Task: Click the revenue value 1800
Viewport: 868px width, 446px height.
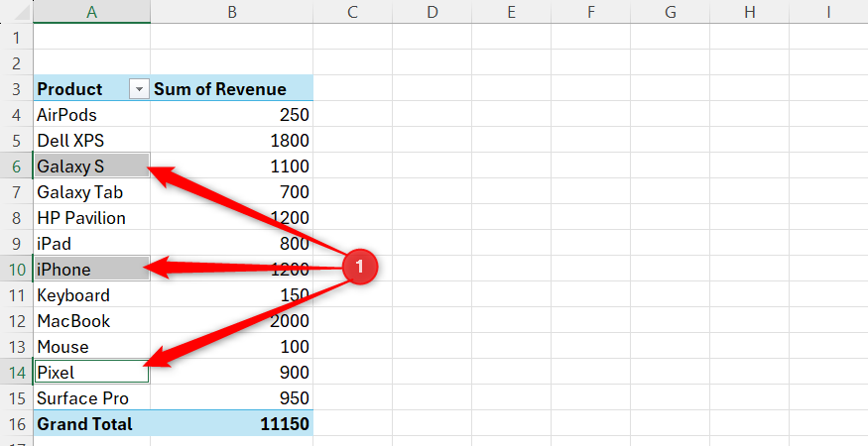Action: point(231,140)
